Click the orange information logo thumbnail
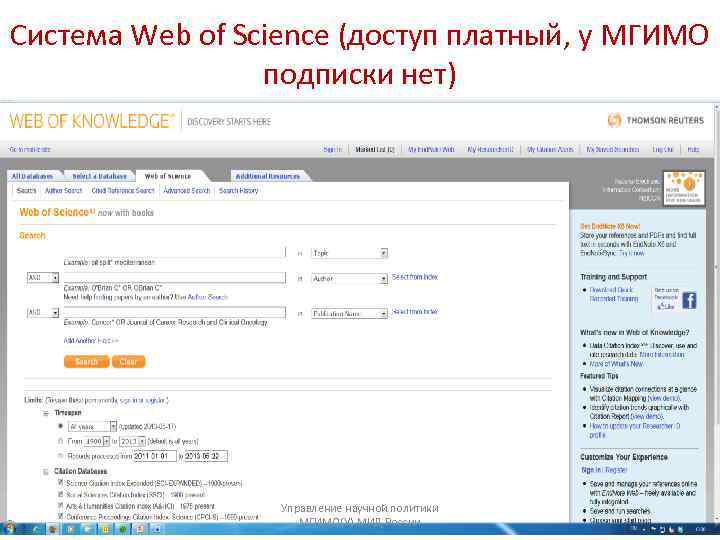The width and height of the screenshot is (720, 540). tap(684, 187)
